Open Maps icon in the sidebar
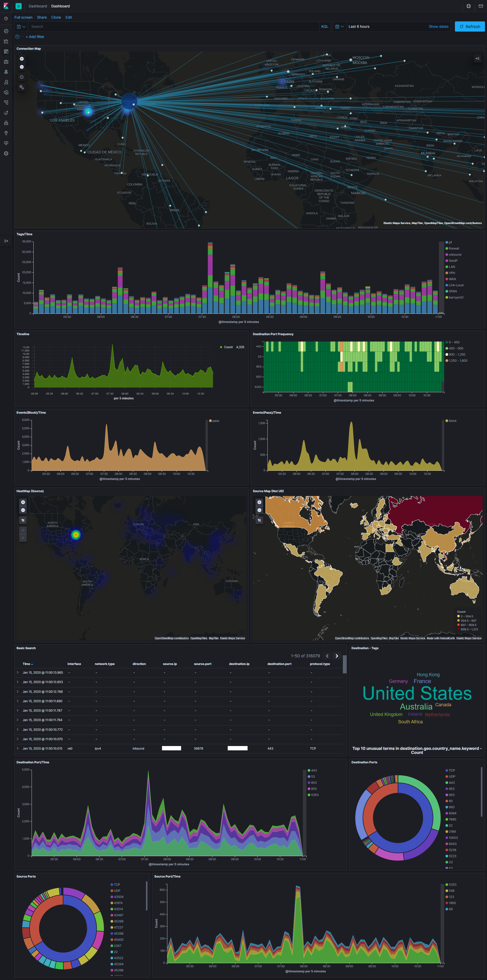 [x=6, y=72]
